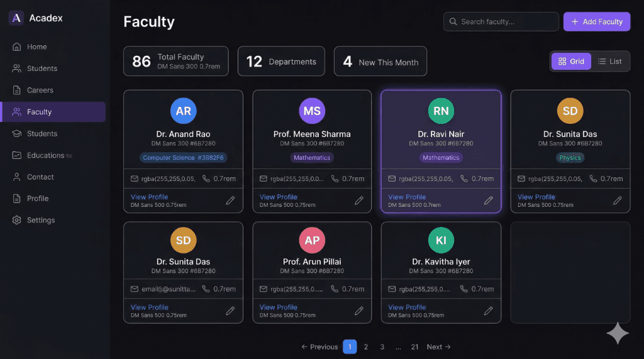Switch to List view
This screenshot has height=359, width=644.
[x=610, y=62]
